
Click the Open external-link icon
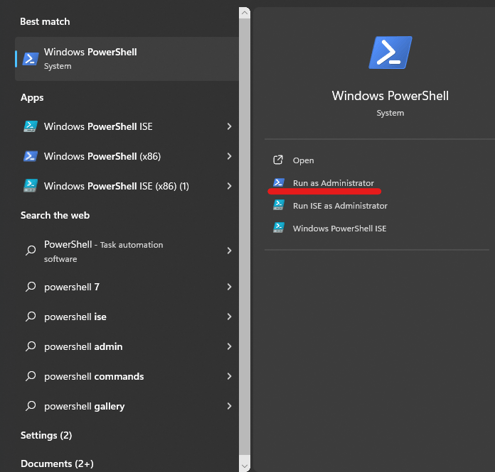coord(278,160)
